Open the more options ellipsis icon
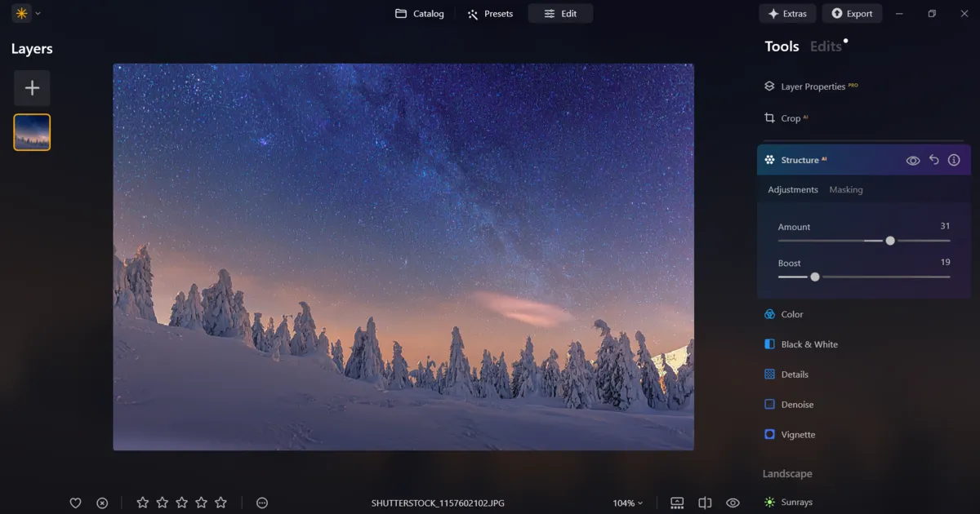Screen dimensions: 980x514 click(x=262, y=503)
